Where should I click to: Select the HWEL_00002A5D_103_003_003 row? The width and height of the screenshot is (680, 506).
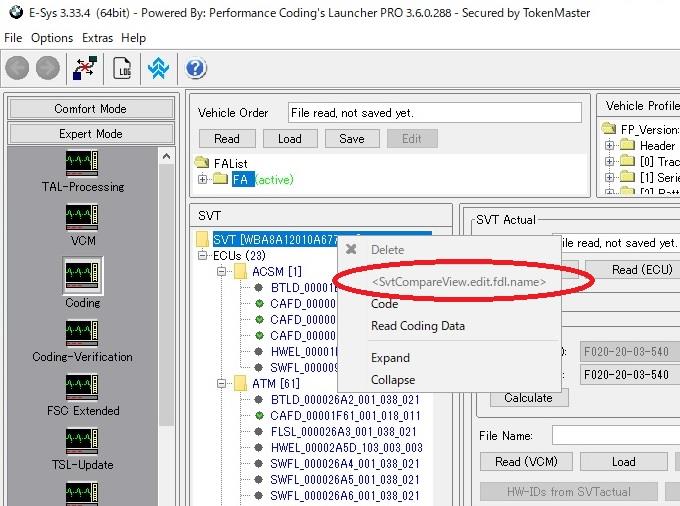(347, 448)
